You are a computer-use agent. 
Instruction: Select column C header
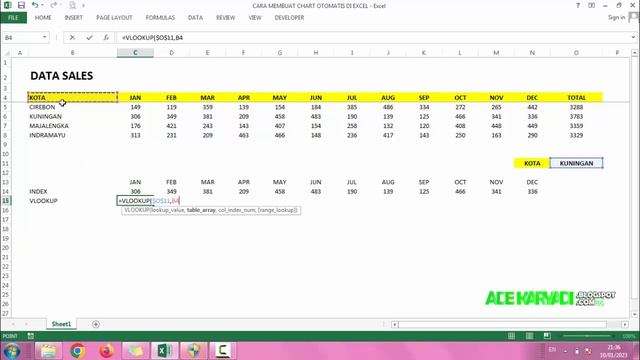click(x=135, y=53)
